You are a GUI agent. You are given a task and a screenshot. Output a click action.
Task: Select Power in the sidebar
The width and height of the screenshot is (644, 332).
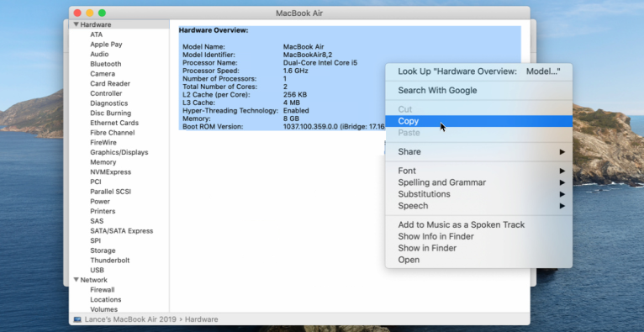[x=100, y=202]
